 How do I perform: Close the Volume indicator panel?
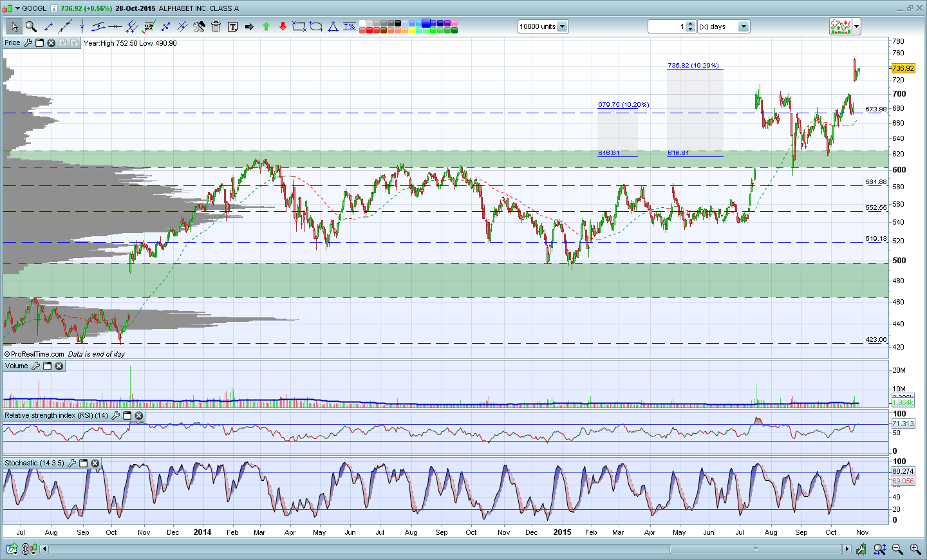59,366
